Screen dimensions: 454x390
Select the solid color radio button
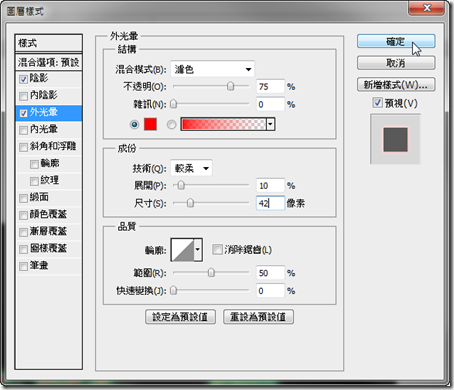coord(134,124)
